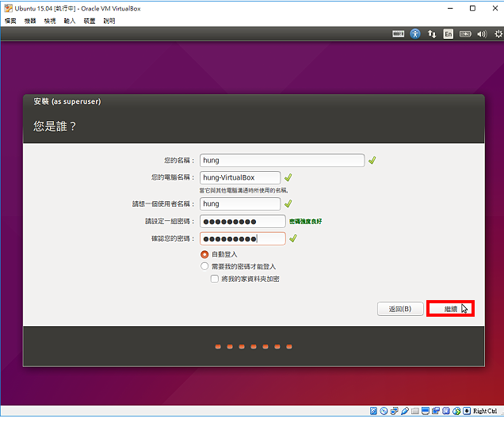
Task: Select the 自動登入 automatic login option
Action: coord(204,254)
